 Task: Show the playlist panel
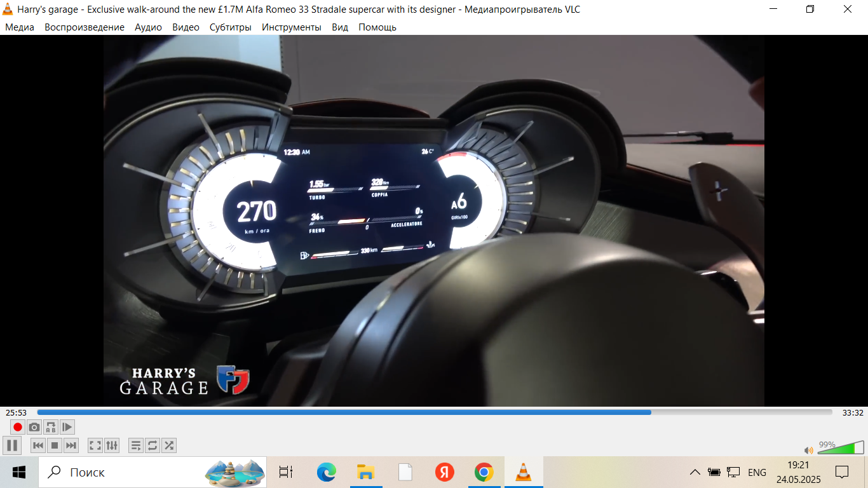(x=136, y=445)
